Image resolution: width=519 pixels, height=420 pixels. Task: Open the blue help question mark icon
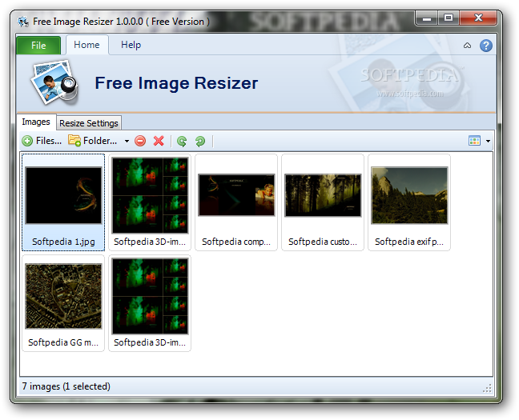(486, 46)
